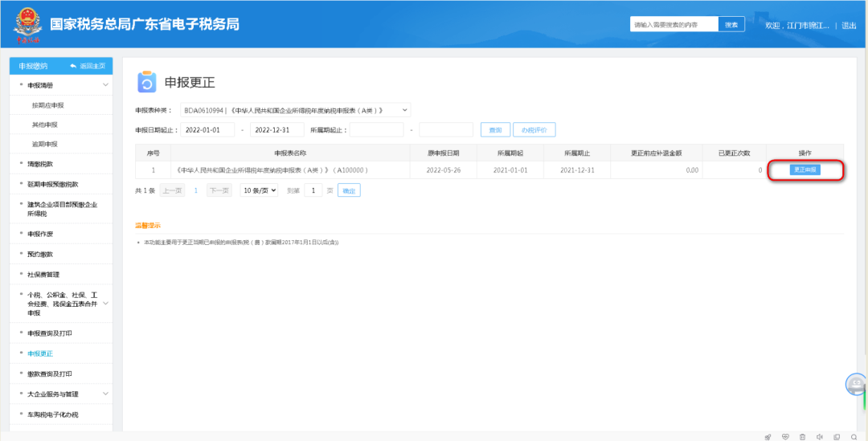Click the 搜索 button in header

[731, 25]
